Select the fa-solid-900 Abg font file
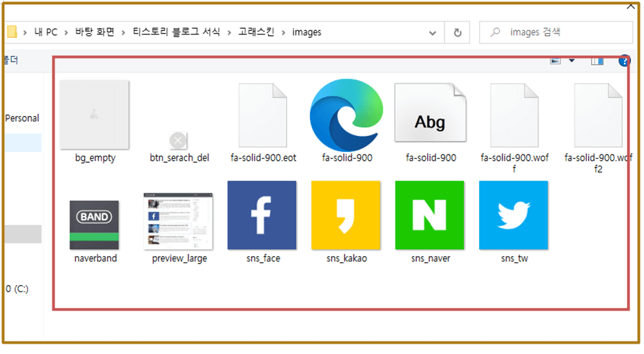Screen dimensions: 644x354 [x=430, y=112]
